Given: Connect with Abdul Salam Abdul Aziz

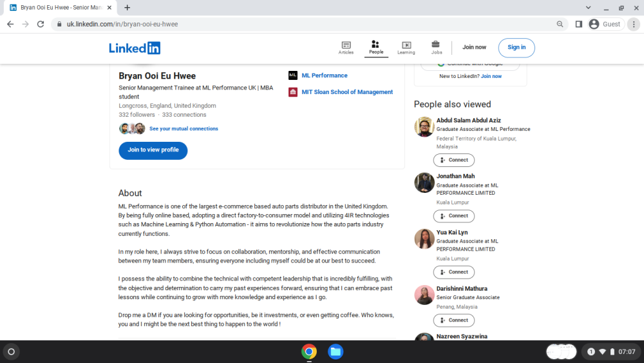Looking at the screenshot, I should (x=454, y=160).
